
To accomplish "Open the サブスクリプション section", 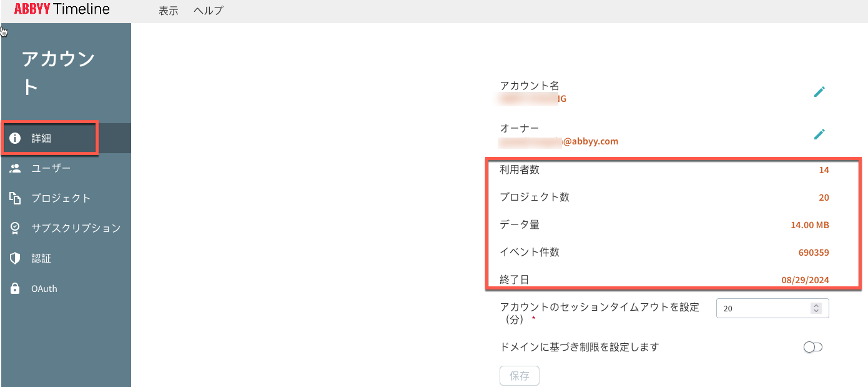I will [x=66, y=228].
